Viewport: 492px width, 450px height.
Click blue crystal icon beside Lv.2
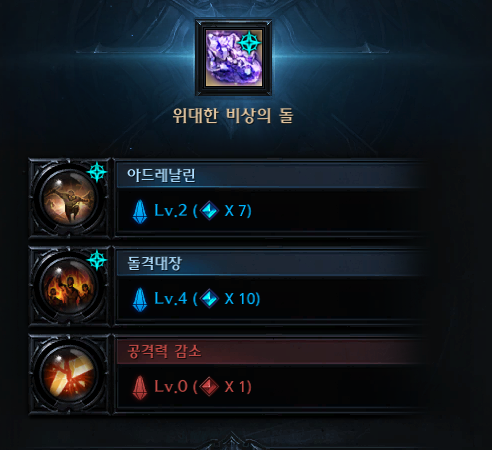[140, 211]
